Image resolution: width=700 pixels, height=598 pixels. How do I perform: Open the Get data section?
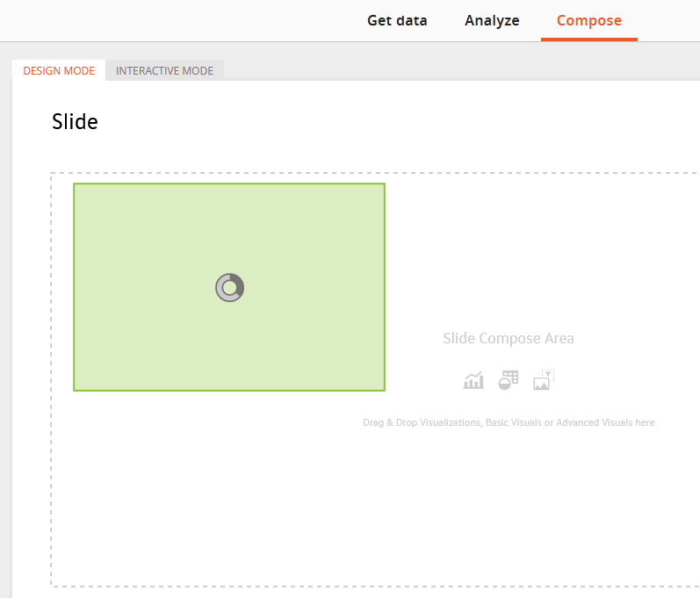397,20
